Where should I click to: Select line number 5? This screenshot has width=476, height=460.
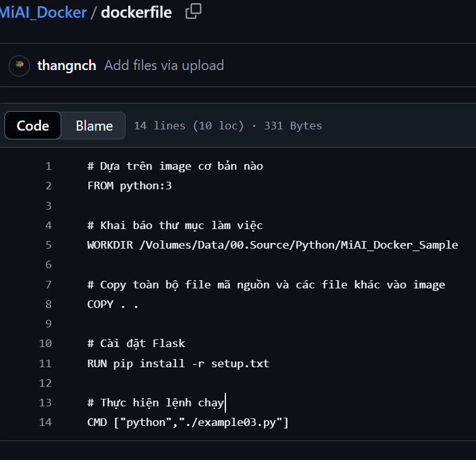tap(48, 245)
